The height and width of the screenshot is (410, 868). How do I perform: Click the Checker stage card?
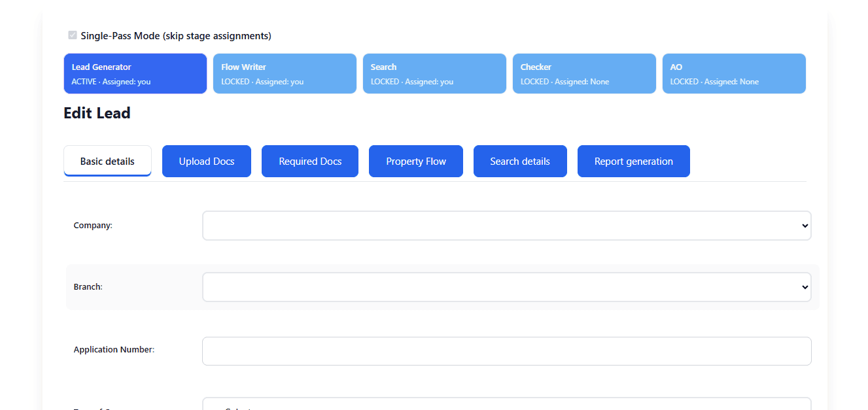point(583,73)
